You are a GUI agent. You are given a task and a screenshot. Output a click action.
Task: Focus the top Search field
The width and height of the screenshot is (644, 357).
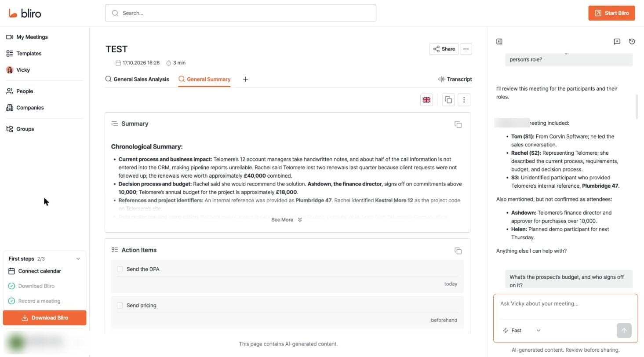pyautogui.click(x=240, y=13)
